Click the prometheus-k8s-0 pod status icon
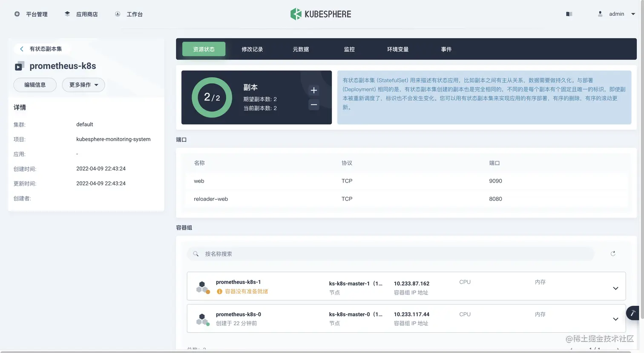The image size is (644, 353). tap(203, 319)
